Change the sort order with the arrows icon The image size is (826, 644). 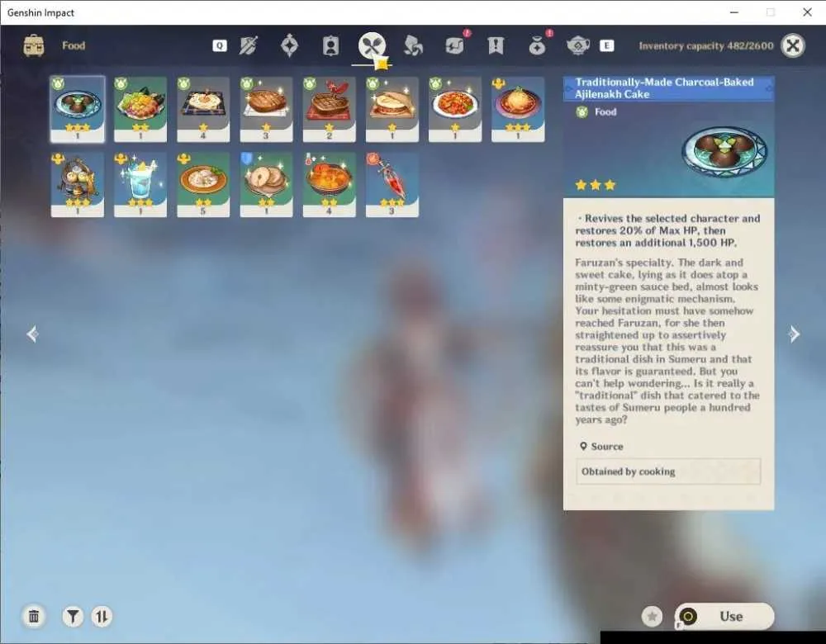coord(102,616)
